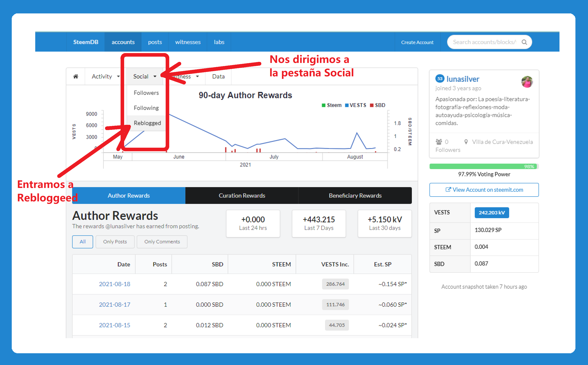Screen dimensions: 588x365
Task: Switch to Author Rewards tab
Action: (129, 196)
